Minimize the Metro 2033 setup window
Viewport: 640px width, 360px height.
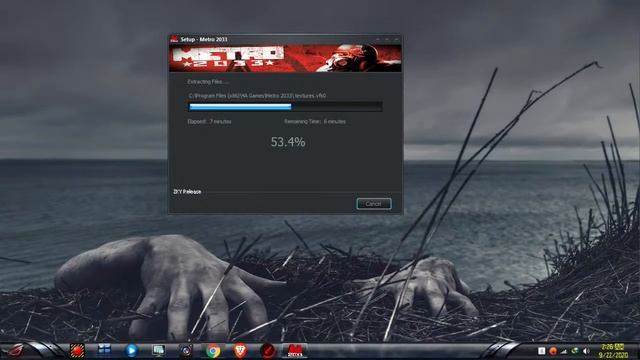point(378,39)
